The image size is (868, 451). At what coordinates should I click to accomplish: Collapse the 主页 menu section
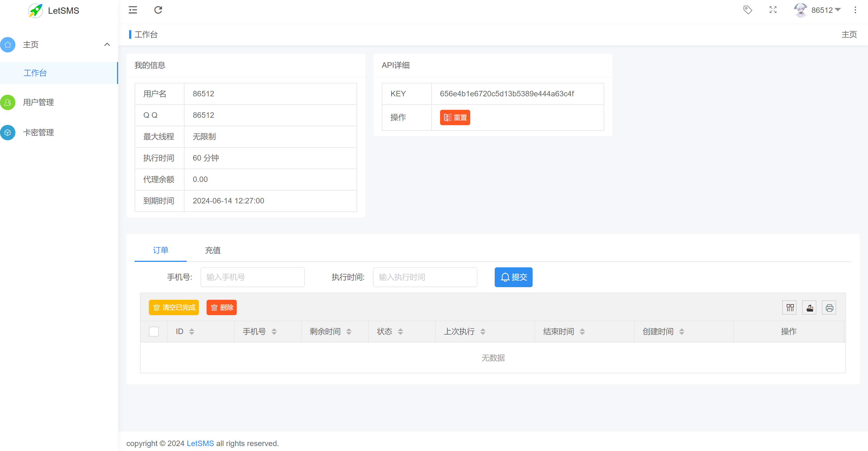107,44
